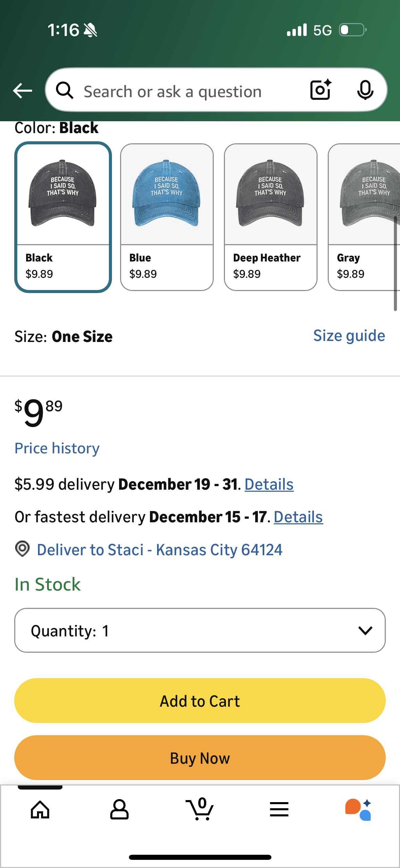Select the Blue hat color
Viewport: 400px width, 868px height.
(x=167, y=217)
